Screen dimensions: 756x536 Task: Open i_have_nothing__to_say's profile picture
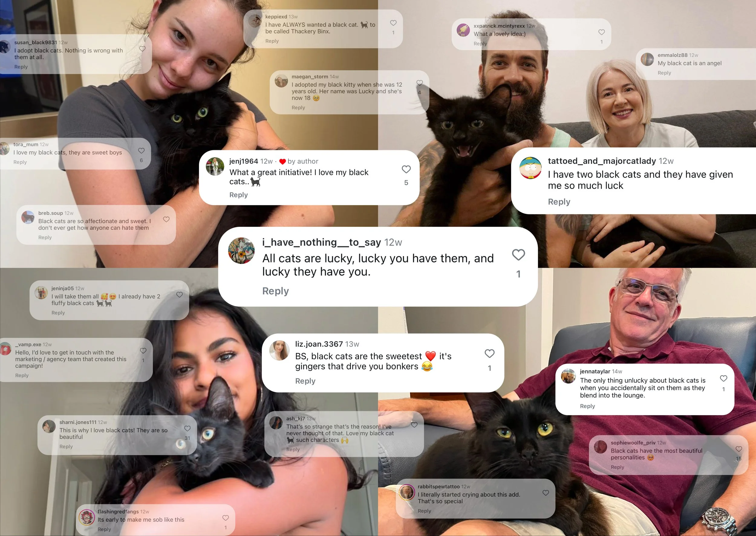[241, 251]
